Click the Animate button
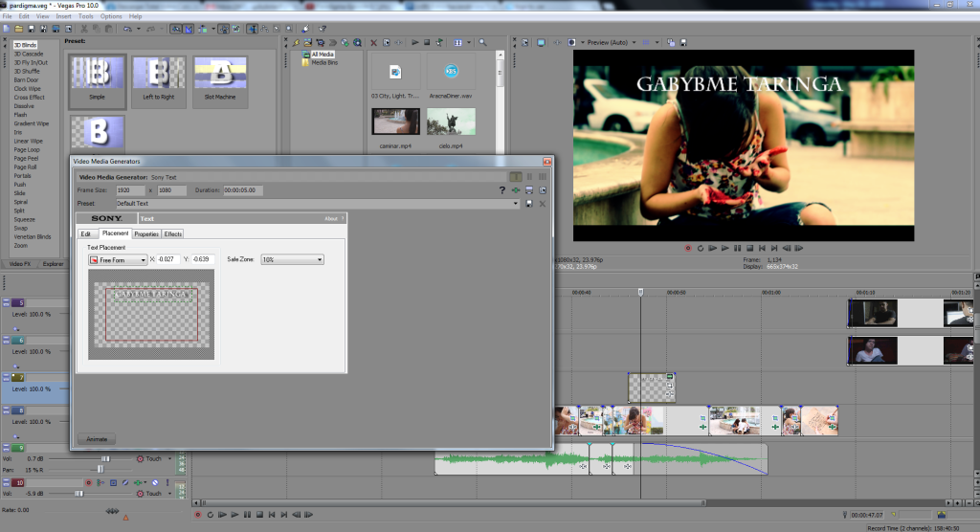980x532 pixels. [x=97, y=439]
